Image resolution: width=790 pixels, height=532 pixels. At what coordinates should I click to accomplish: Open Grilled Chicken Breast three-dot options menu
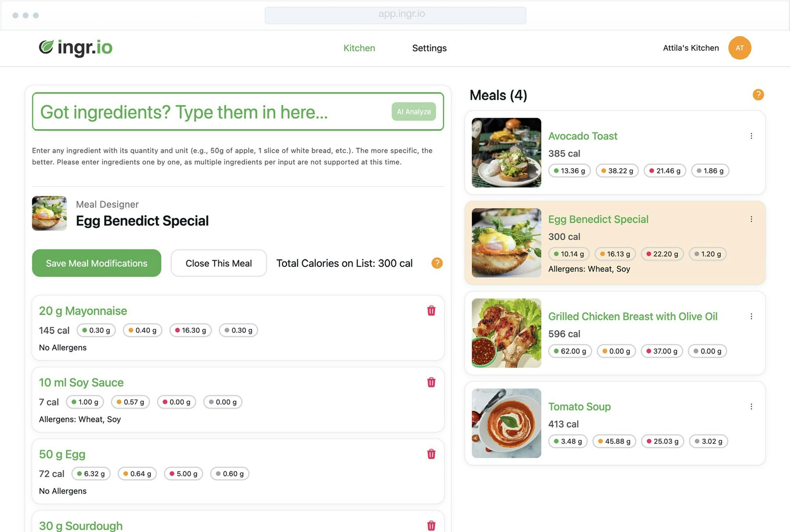(751, 316)
